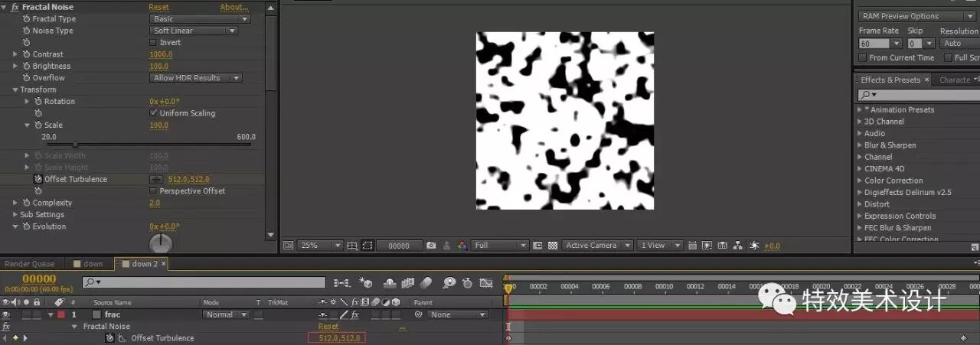Switch to the Character panel tab
Image resolution: width=980 pixels, height=345 pixels.
955,80
